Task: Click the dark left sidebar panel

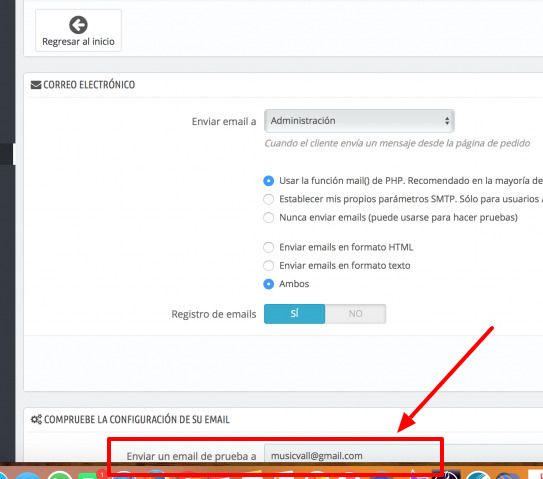Action: pyautogui.click(x=7, y=230)
